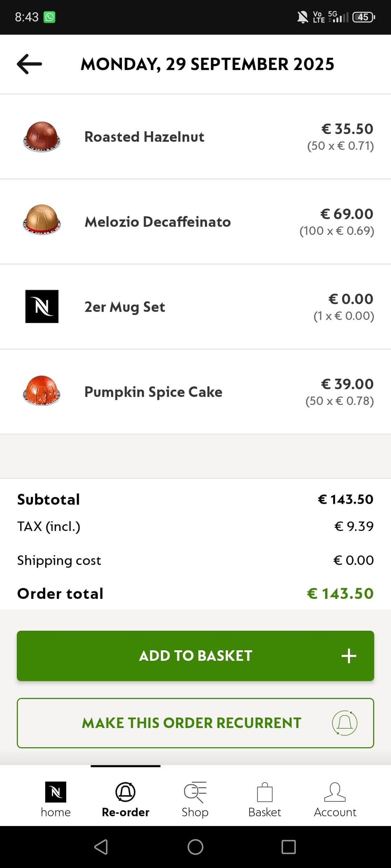Open the Re-order tab
This screenshot has height=868, width=391.
coord(125,799)
